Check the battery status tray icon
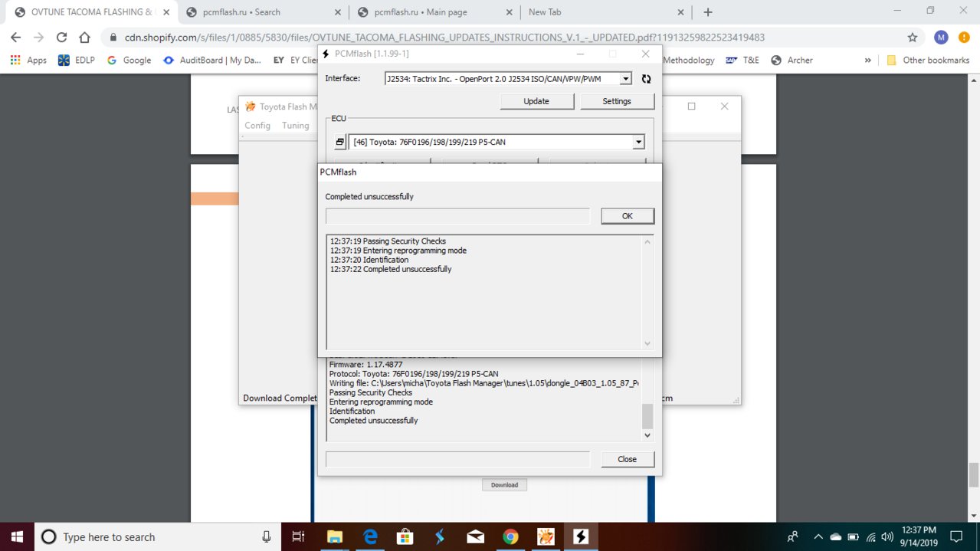Image resolution: width=980 pixels, height=551 pixels. [854, 536]
